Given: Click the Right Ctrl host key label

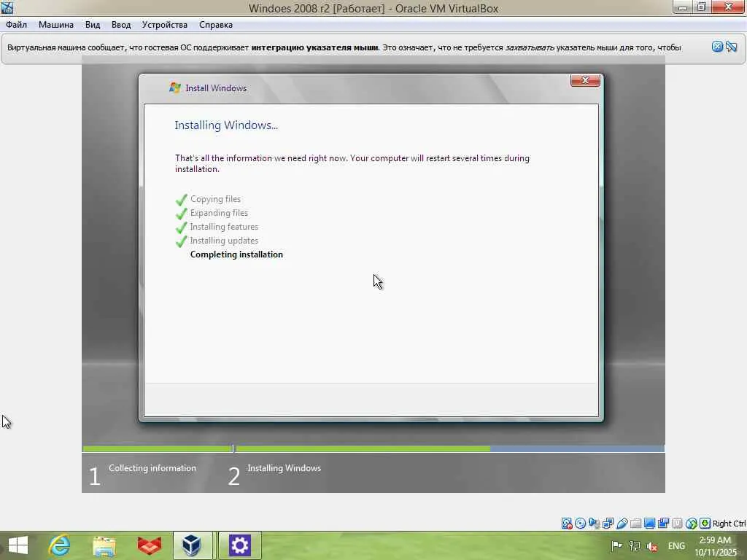Looking at the screenshot, I should pyautogui.click(x=729, y=524).
